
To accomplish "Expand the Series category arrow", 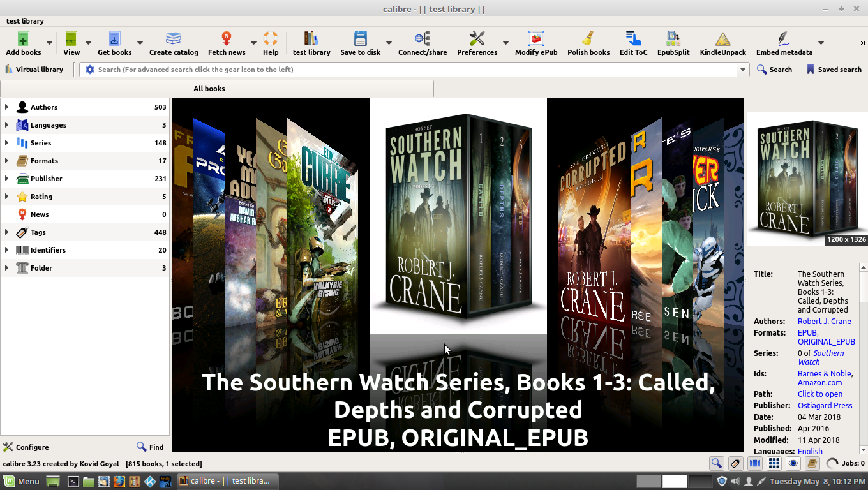I will click(6, 143).
